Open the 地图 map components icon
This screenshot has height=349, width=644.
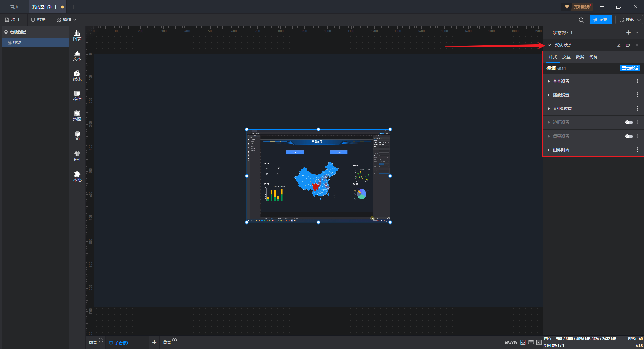77,116
